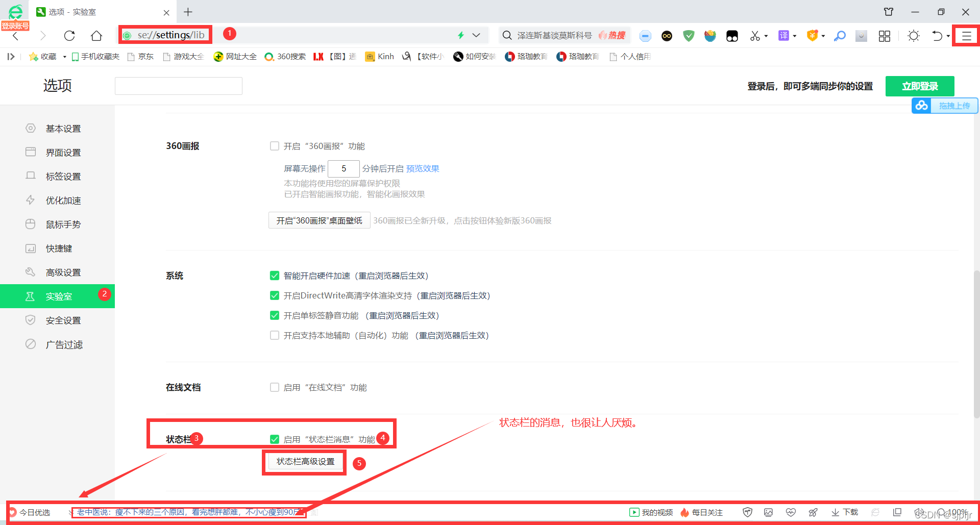Expand the wallet shield dropdown arrow
This screenshot has width=980, height=525.
[823, 36]
